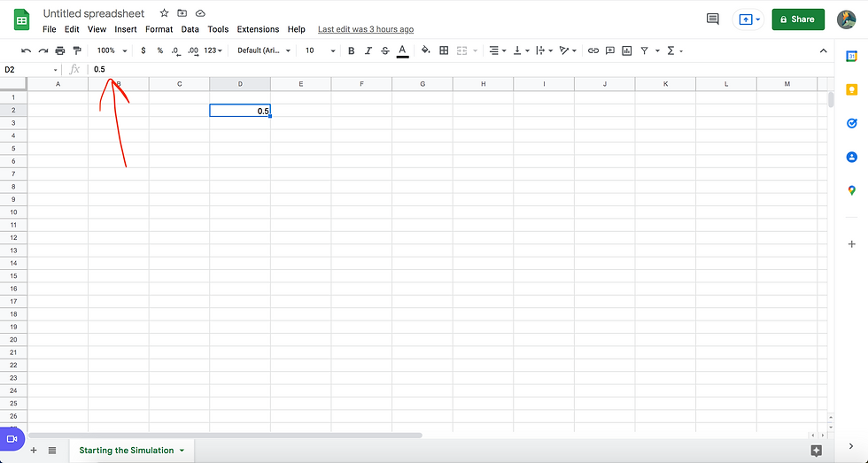Open the Google account avatar
Image resolution: width=868 pixels, height=463 pixels.
847,19
